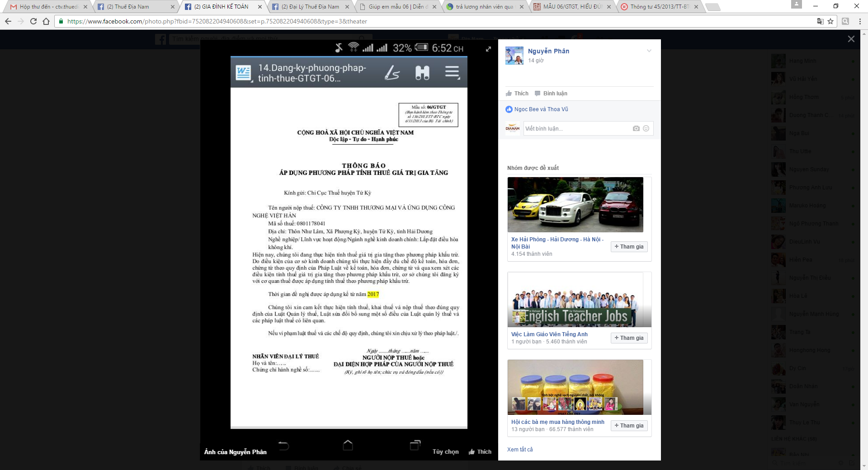Click the Xem tất cả link

tap(520, 449)
